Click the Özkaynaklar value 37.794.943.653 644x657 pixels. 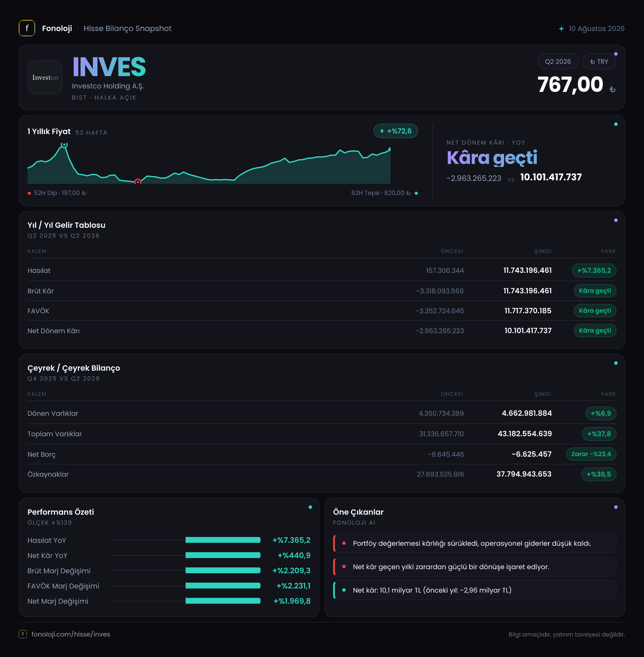tap(524, 474)
